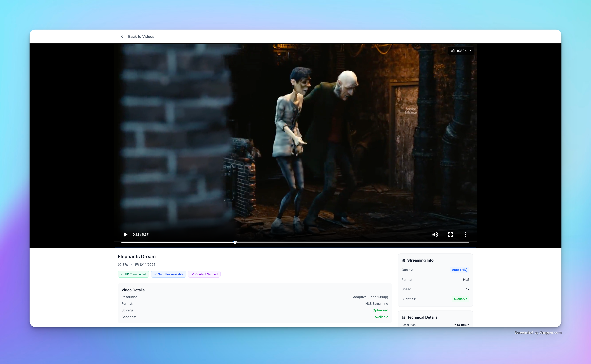The height and width of the screenshot is (364, 591).
Task: Click the Streaming Info heading
Action: click(x=420, y=260)
